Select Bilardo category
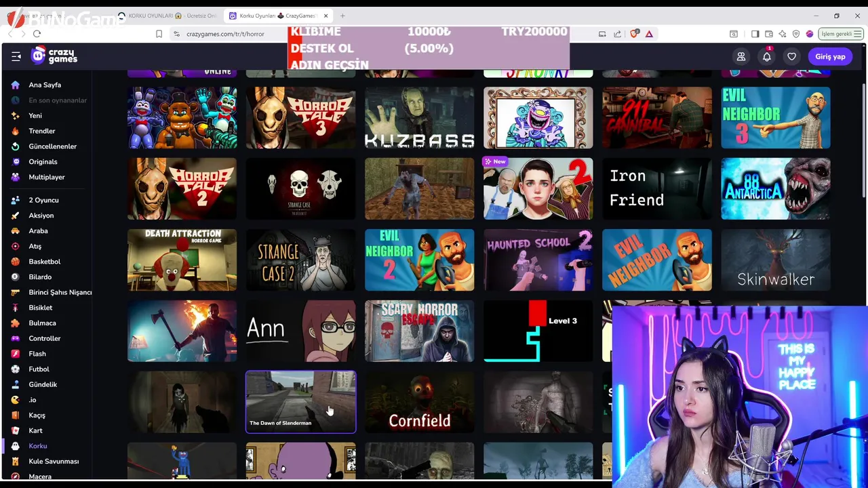868x488 pixels. coord(40,277)
